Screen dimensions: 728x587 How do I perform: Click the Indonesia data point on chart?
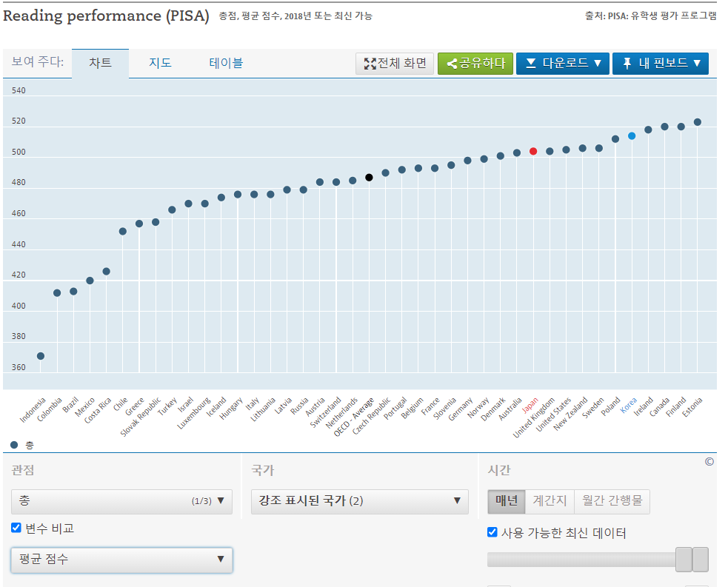coord(41,356)
